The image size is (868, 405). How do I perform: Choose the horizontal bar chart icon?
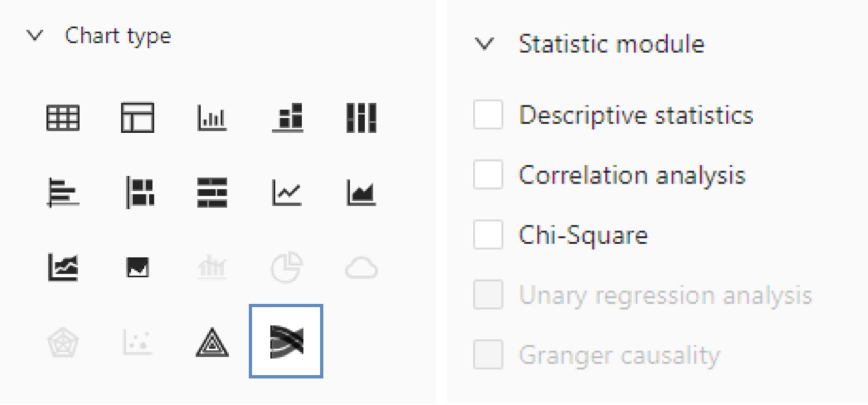coord(63,192)
